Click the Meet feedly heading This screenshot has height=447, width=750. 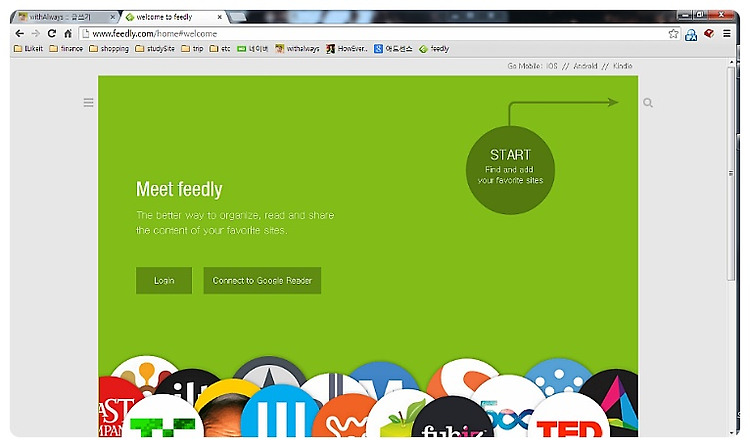coord(179,189)
